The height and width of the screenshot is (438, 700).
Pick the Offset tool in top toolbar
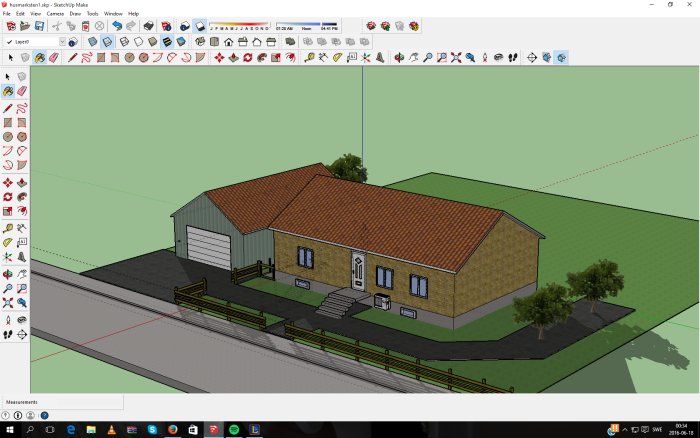pos(291,58)
